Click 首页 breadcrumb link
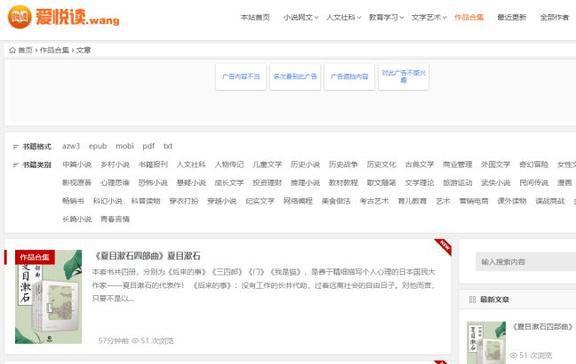This screenshot has width=576, height=364. coord(25,50)
